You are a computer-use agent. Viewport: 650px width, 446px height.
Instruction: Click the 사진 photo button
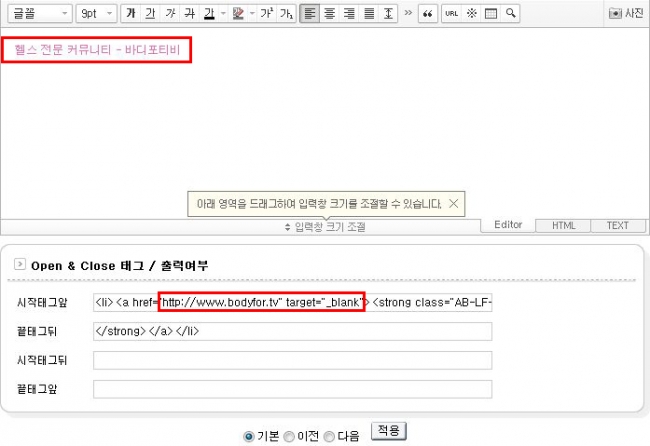click(x=627, y=14)
